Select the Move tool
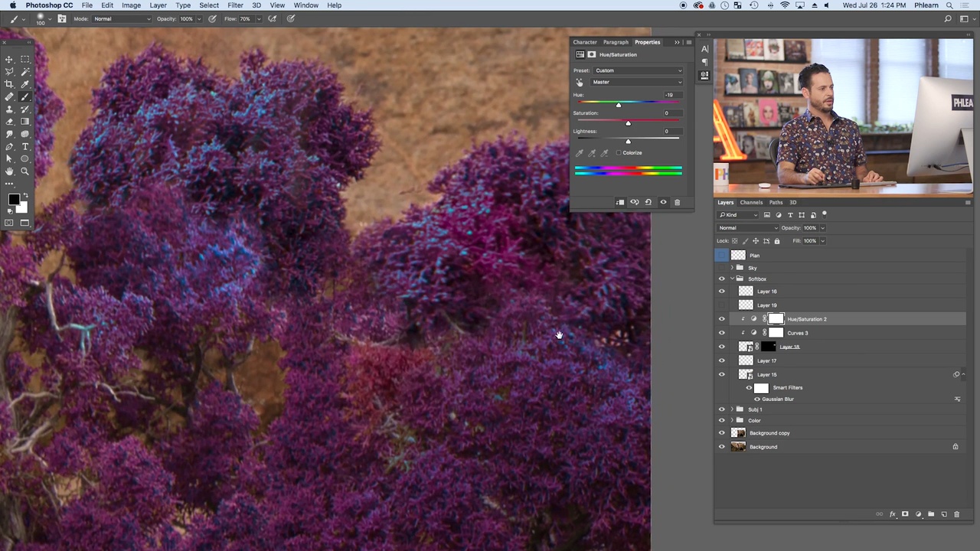The height and width of the screenshot is (551, 980). point(9,59)
